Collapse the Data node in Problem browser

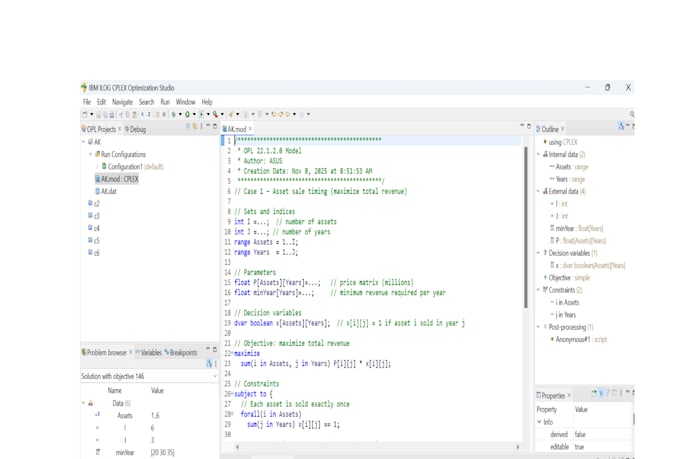pos(83,403)
